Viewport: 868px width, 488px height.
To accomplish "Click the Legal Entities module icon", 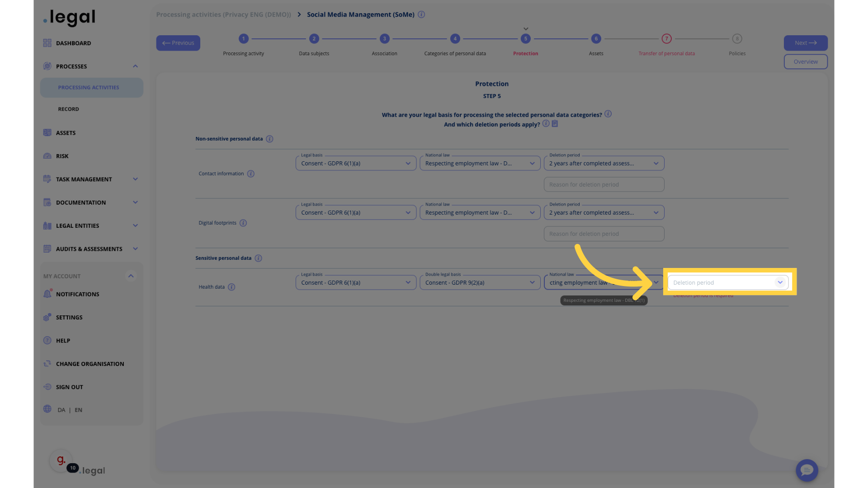I will pyautogui.click(x=47, y=226).
